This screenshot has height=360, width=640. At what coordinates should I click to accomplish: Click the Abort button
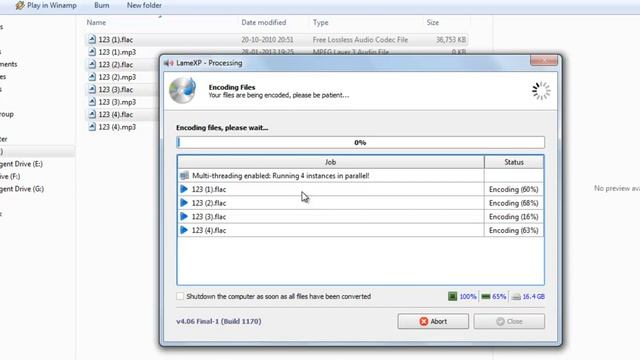click(433, 322)
